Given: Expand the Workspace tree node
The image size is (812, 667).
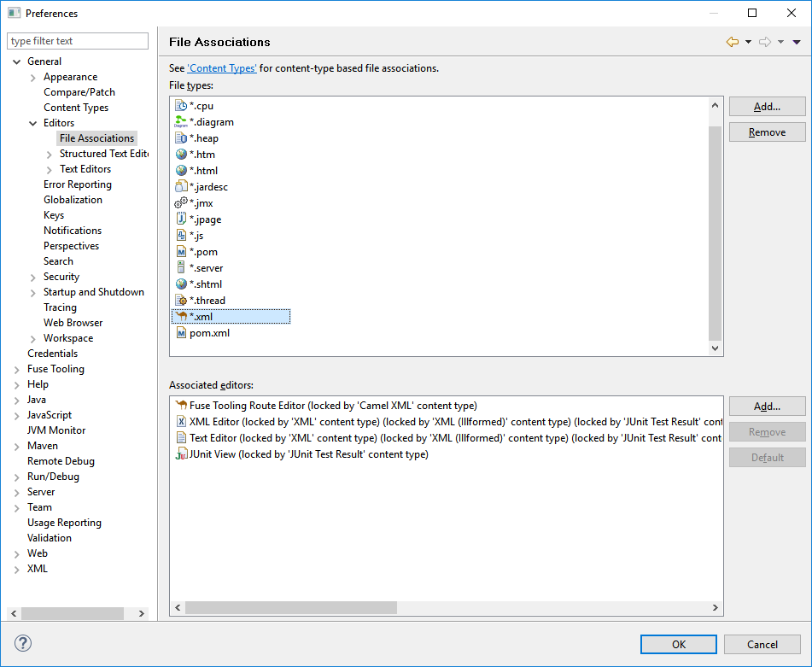Looking at the screenshot, I should (33, 339).
